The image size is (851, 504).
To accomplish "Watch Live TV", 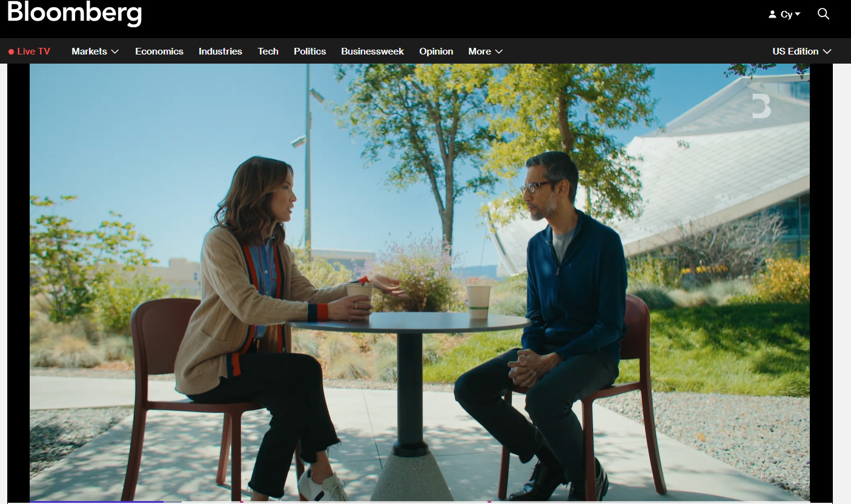I will tap(33, 51).
